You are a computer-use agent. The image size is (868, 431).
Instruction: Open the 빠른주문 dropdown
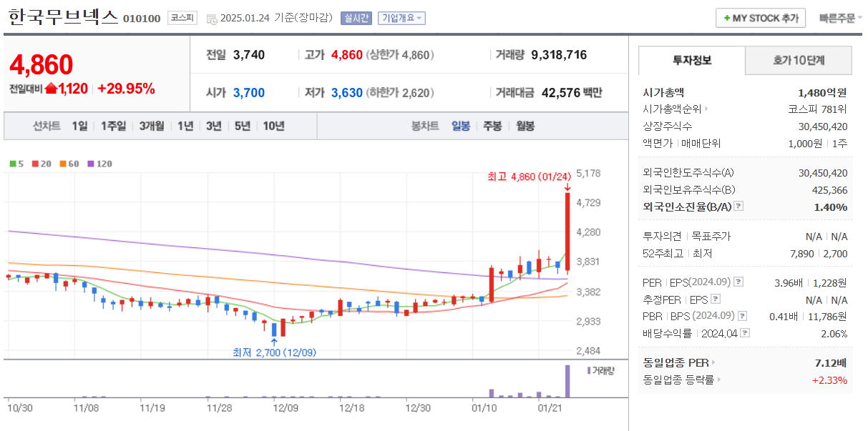click(x=839, y=18)
